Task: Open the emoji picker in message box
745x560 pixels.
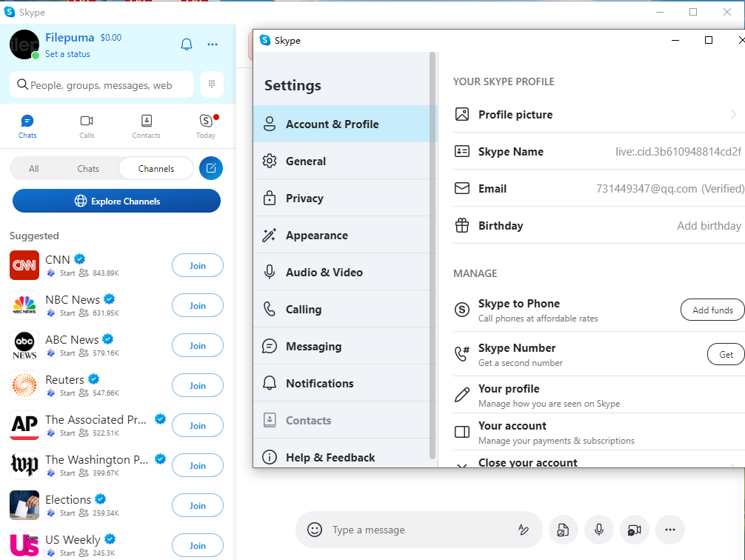Action: [x=315, y=529]
